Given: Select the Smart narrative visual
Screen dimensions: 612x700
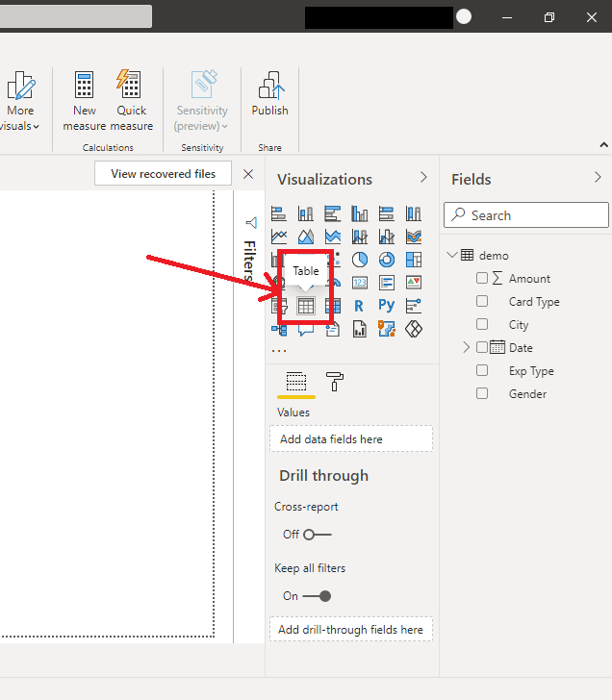Looking at the screenshot, I should tap(333, 330).
